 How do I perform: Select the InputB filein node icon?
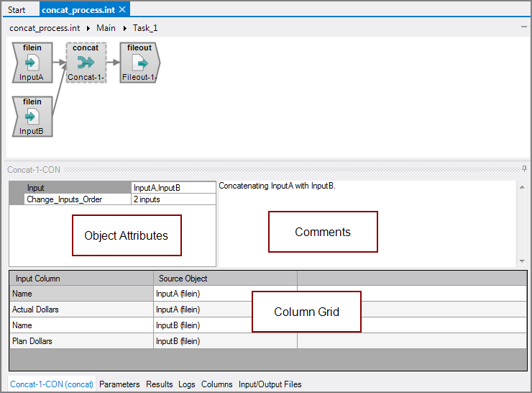[31, 117]
